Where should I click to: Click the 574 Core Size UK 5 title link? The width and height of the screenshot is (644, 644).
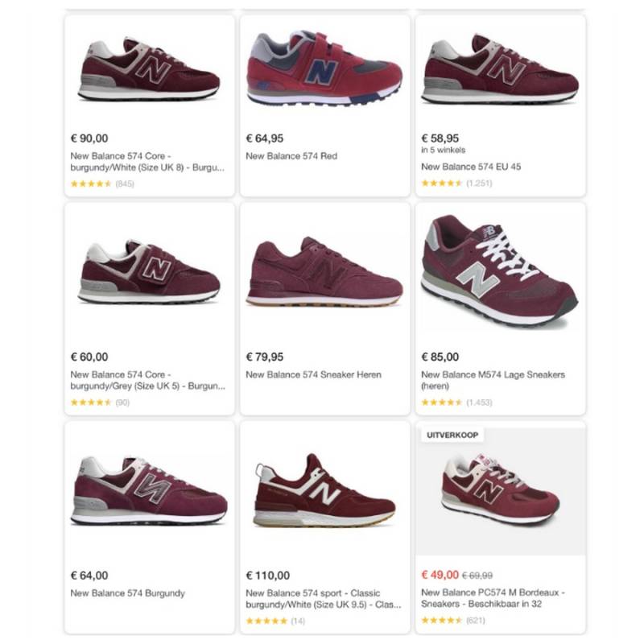(147, 380)
